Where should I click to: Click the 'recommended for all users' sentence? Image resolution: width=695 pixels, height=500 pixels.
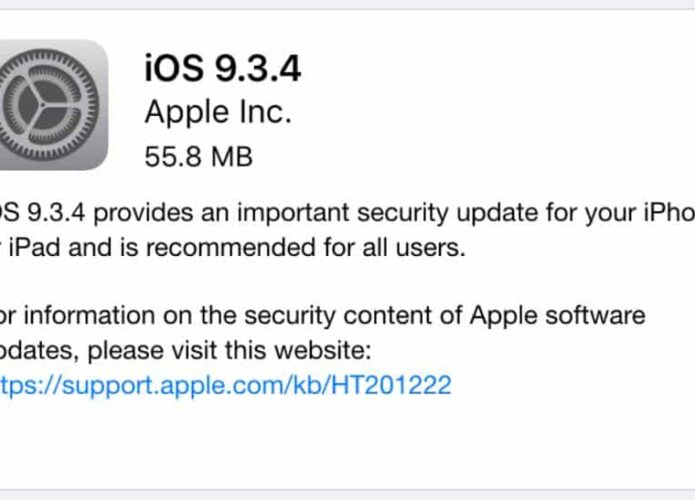pyautogui.click(x=232, y=247)
